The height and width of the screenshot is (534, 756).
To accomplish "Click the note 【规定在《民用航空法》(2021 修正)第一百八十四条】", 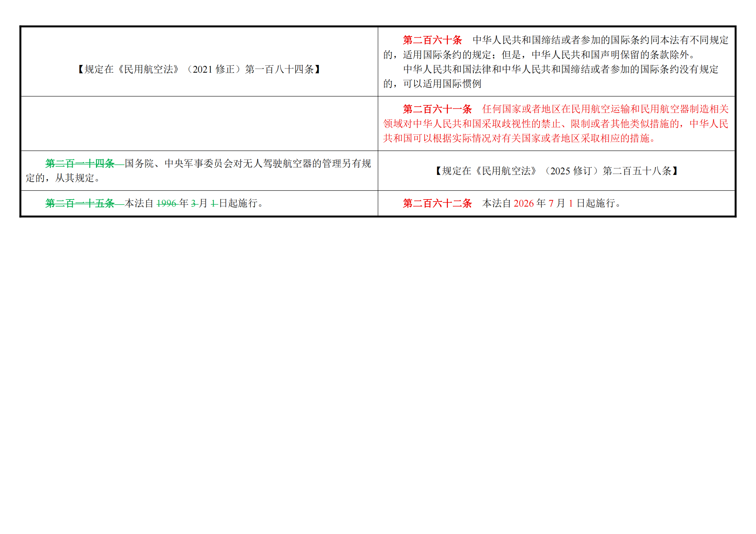I will (199, 69).
